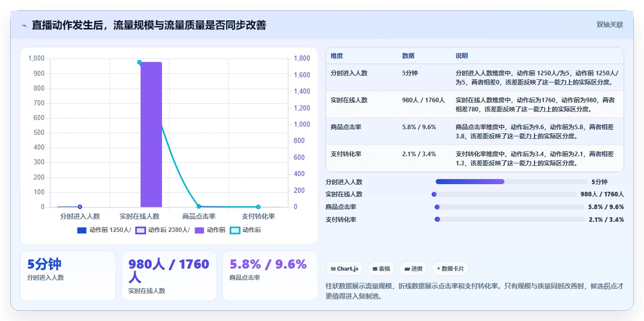Click the 2.1% / 3.4% table cell

tap(419, 154)
